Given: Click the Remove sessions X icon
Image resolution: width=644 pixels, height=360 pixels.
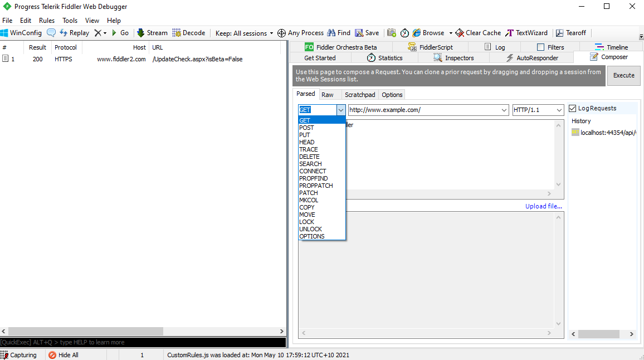Looking at the screenshot, I should 97,33.
